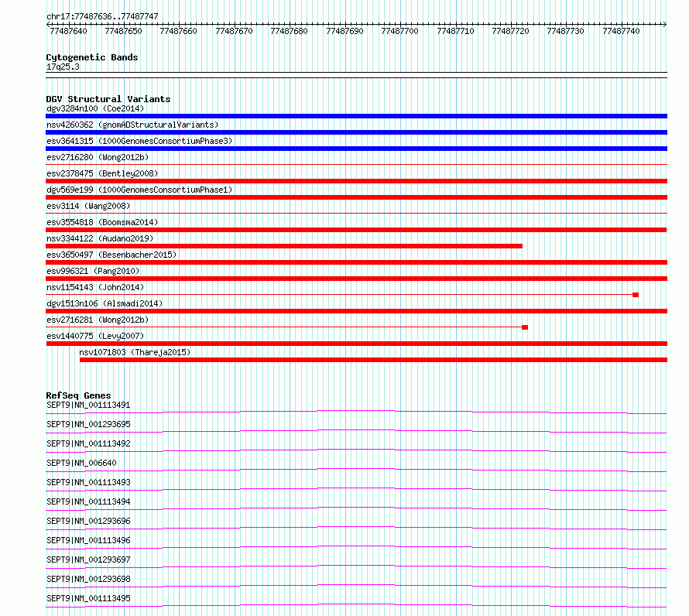Select nsv1154143 (John2014) variant label
689x616 pixels.
pos(95,287)
